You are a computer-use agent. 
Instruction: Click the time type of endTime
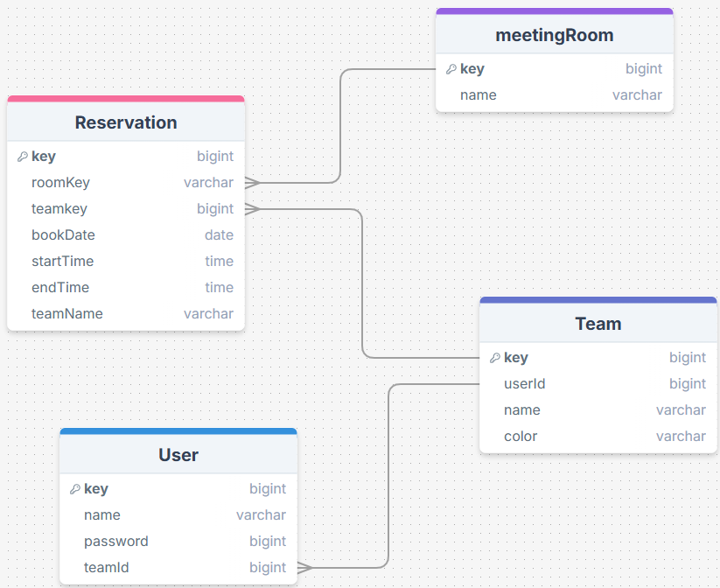pyautogui.click(x=219, y=287)
